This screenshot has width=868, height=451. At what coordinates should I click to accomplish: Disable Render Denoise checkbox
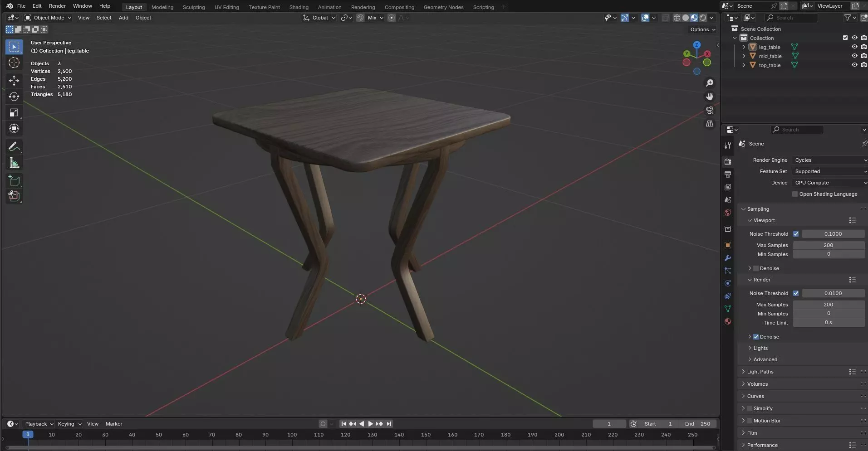[756, 337]
